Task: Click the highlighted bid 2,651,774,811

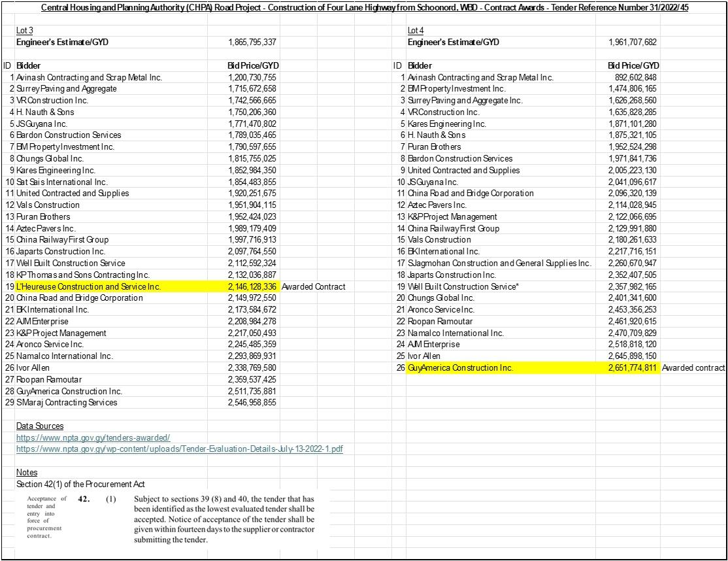Action: coord(633,368)
